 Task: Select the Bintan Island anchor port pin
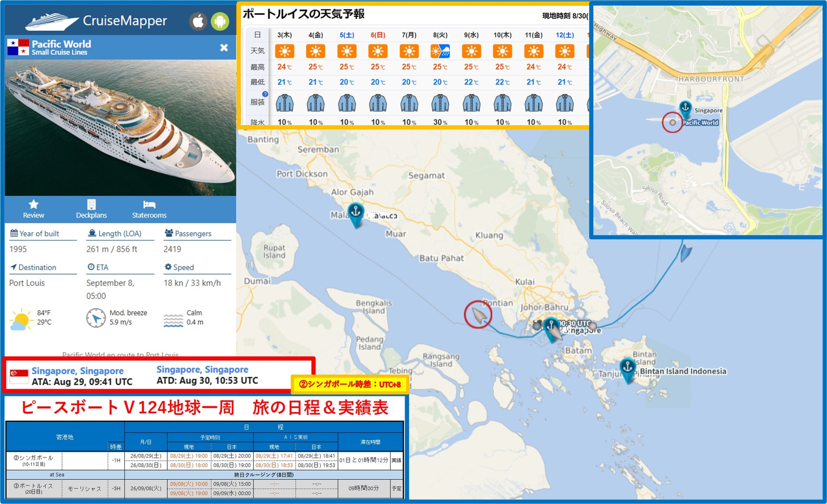(x=628, y=370)
